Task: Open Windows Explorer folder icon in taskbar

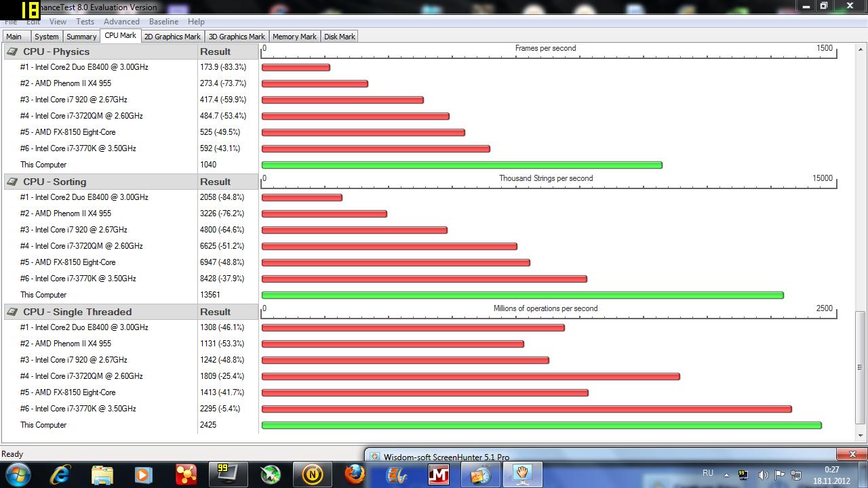Action: [102, 474]
